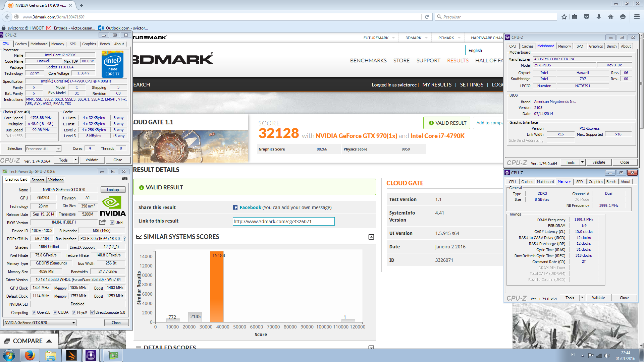The image size is (644, 362).
Task: Open a new browser tab
Action: pyautogui.click(x=82, y=5)
